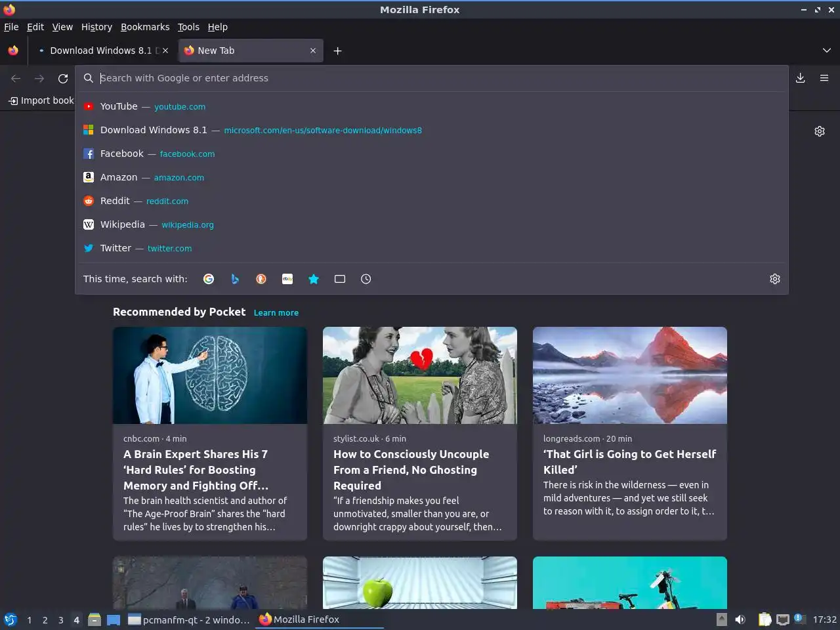Viewport: 840px width, 630px height.
Task: Search in open Tabs icon
Action: click(340, 279)
